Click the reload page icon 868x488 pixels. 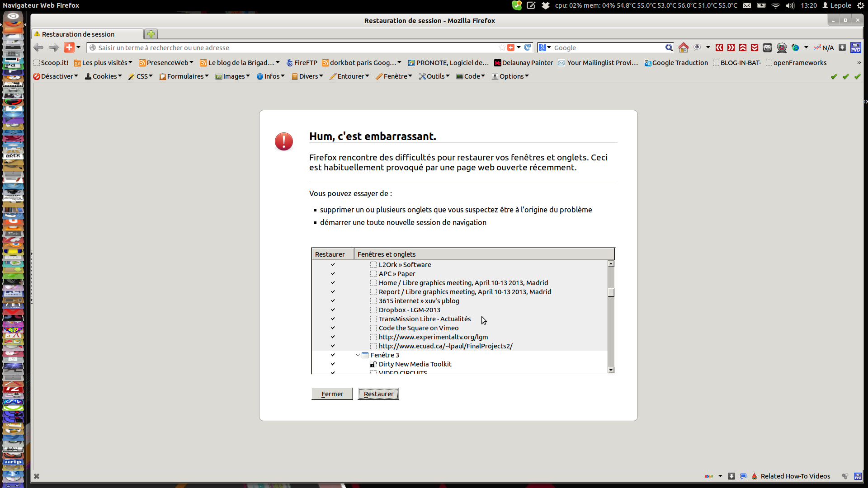tap(527, 47)
